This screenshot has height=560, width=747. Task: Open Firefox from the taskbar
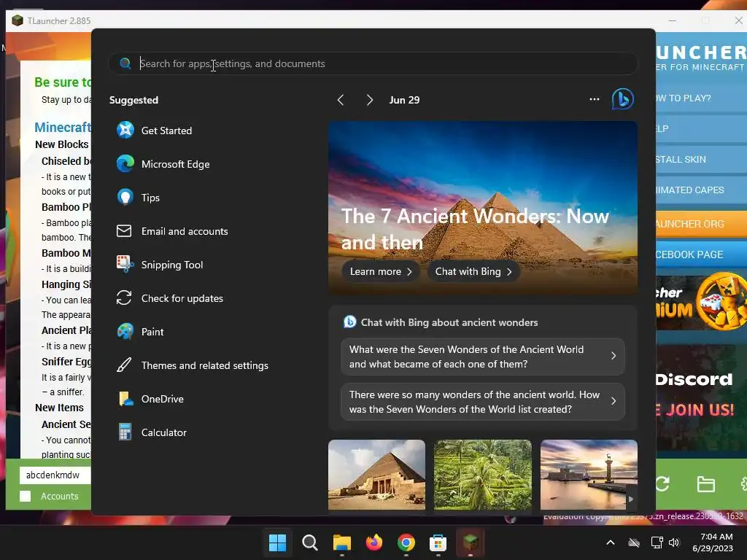pos(374,542)
